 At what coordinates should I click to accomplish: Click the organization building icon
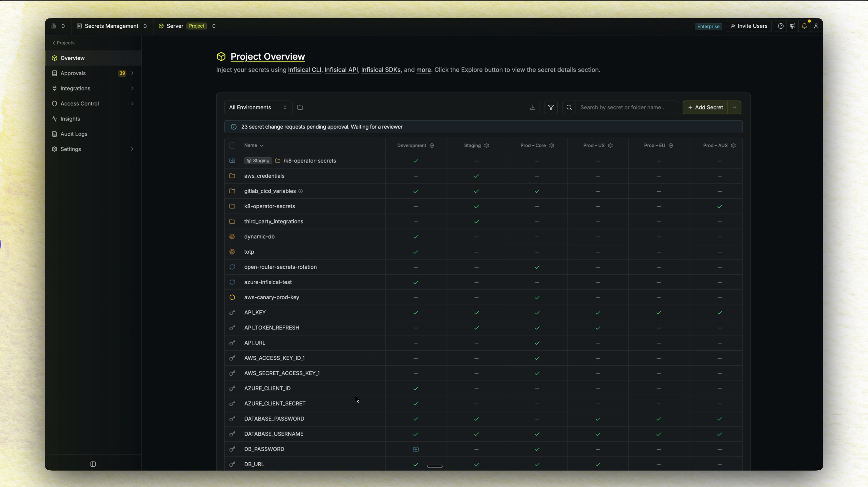click(x=53, y=26)
